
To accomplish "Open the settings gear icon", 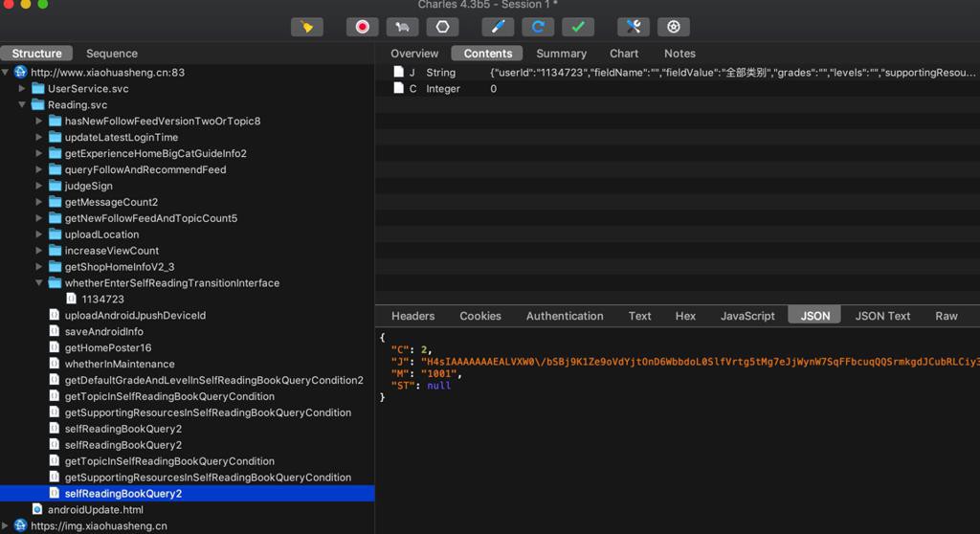I will (x=673, y=27).
